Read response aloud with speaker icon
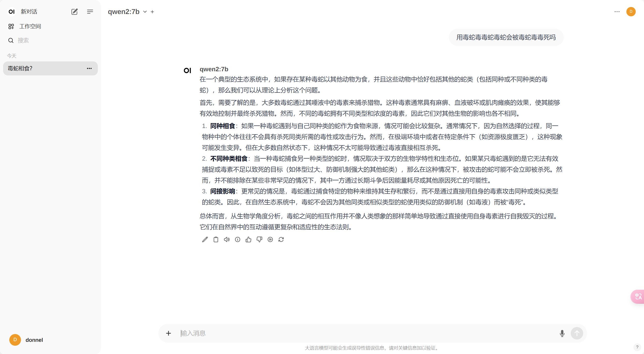 pos(227,239)
